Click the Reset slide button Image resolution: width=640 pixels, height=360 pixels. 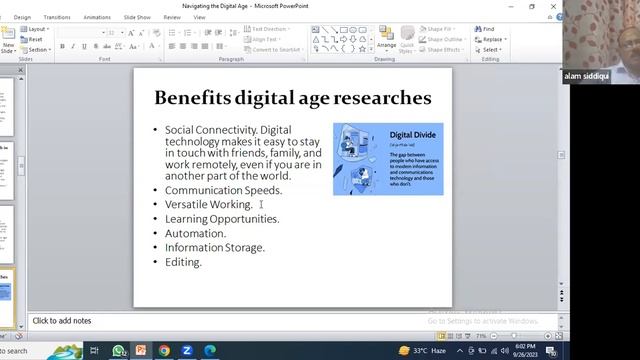(x=31, y=39)
